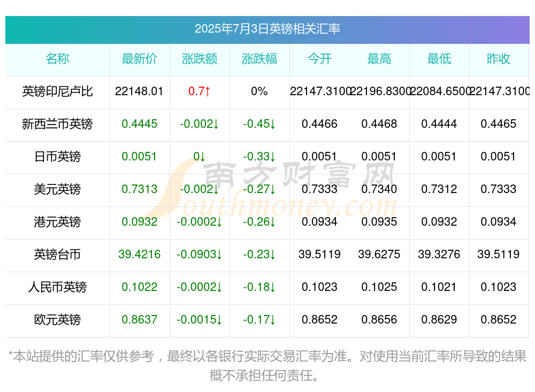Click the high value 0.1025

click(379, 287)
